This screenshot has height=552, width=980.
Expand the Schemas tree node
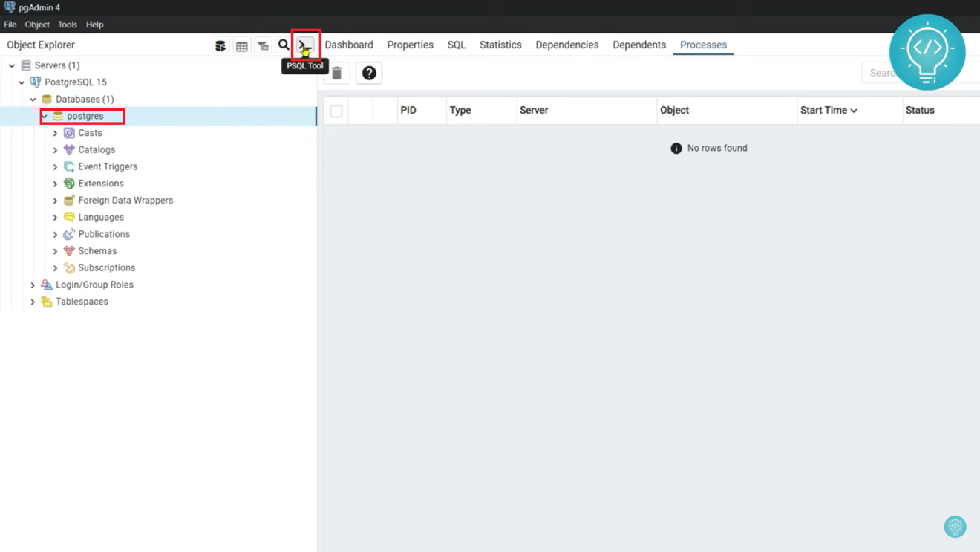click(56, 250)
